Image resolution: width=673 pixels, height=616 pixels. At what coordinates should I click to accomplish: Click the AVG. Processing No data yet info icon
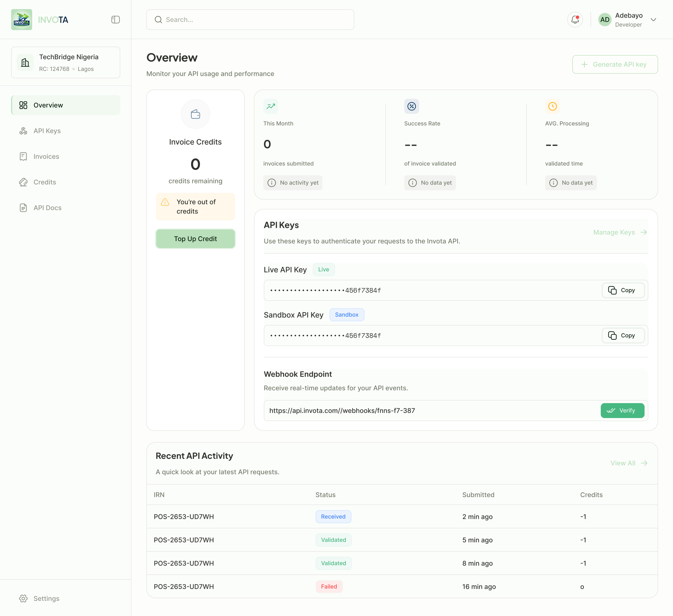[553, 183]
